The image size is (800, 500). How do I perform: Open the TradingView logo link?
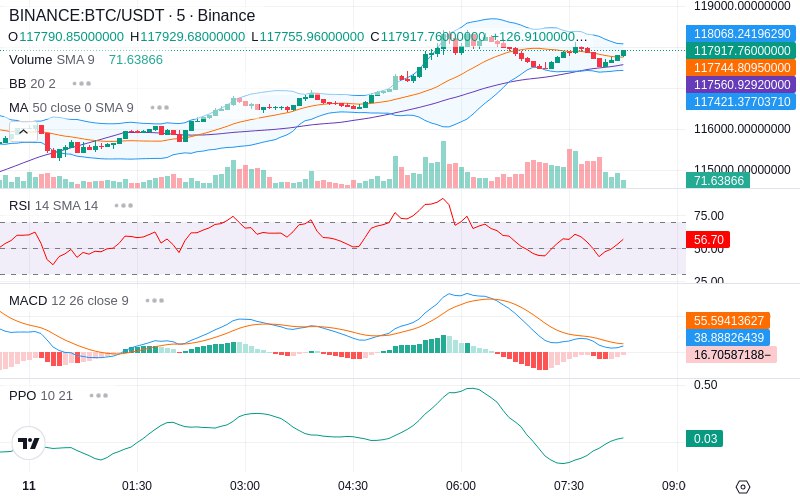[x=29, y=443]
